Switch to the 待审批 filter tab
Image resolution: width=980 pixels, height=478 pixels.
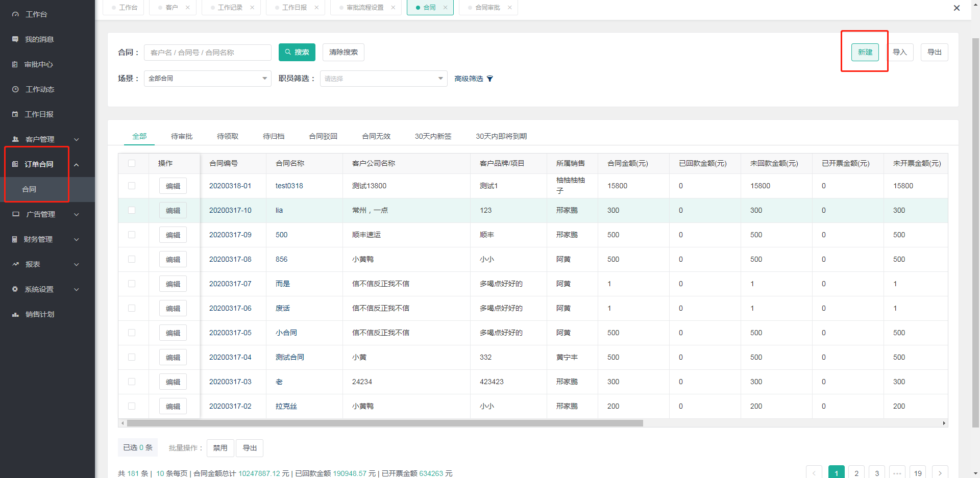click(182, 136)
